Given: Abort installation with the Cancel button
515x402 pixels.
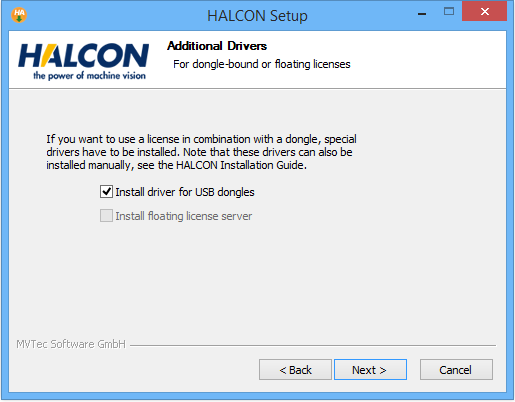Looking at the screenshot, I should pyautogui.click(x=456, y=370).
